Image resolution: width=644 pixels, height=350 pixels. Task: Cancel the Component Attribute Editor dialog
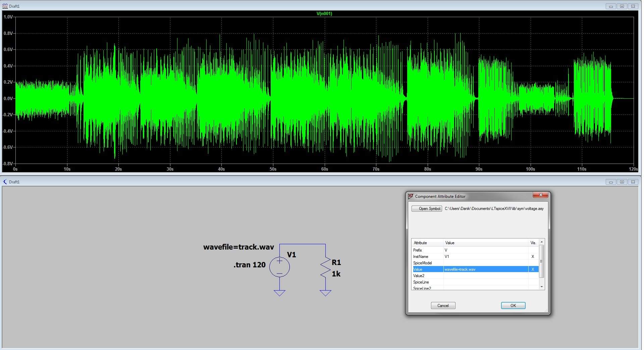point(443,305)
